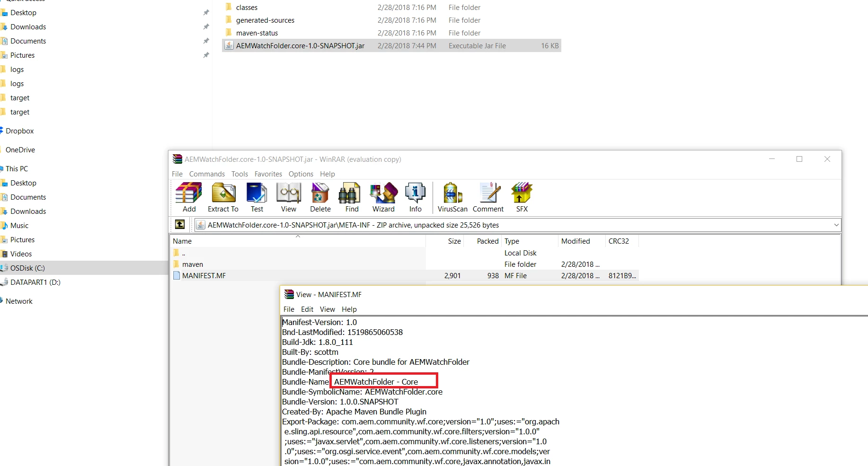The height and width of the screenshot is (466, 868).
Task: Select the jar file icon in Explorer list
Action: click(x=229, y=45)
